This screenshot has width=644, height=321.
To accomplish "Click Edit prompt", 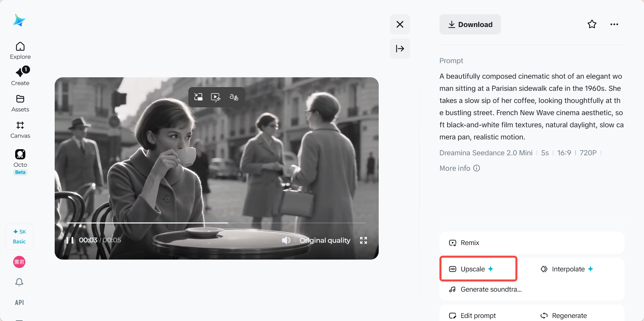I will [x=473, y=316].
